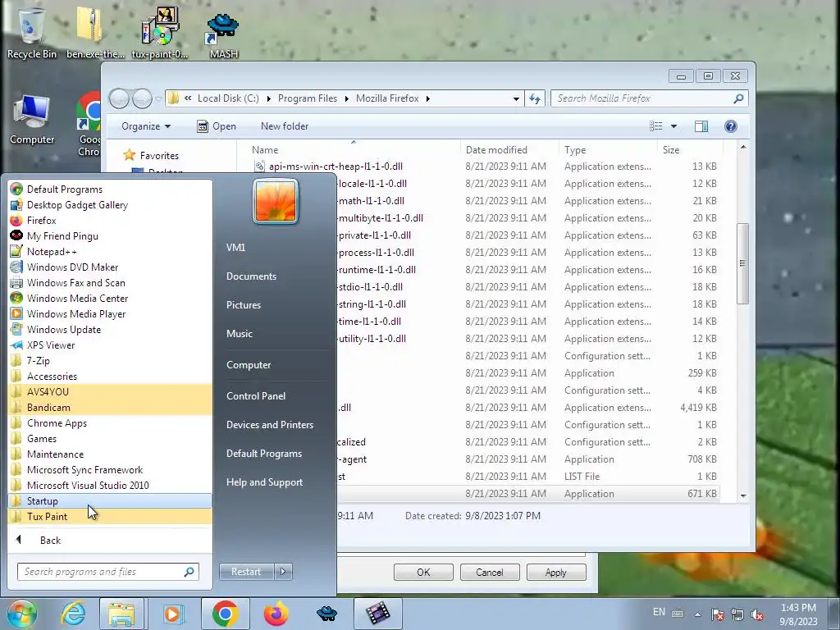
Task: Click the Windows Start orb
Action: pyautogui.click(x=21, y=614)
